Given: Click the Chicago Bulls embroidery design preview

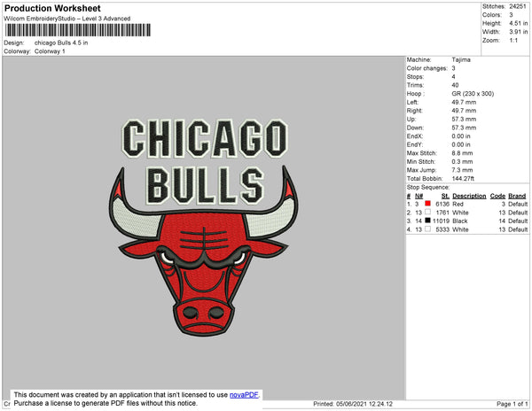Looking at the screenshot, I should (x=204, y=228).
